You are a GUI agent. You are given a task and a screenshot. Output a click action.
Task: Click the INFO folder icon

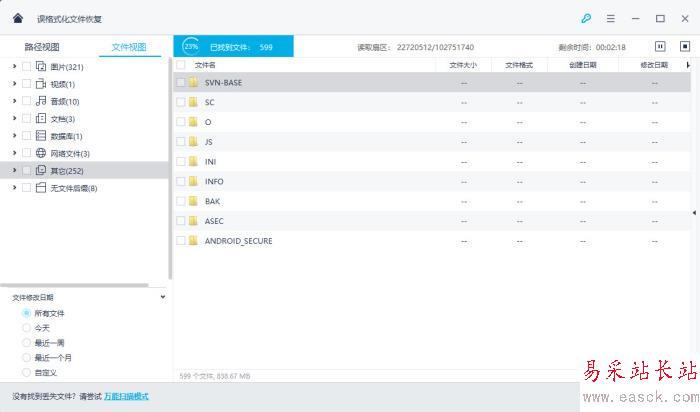(193, 181)
